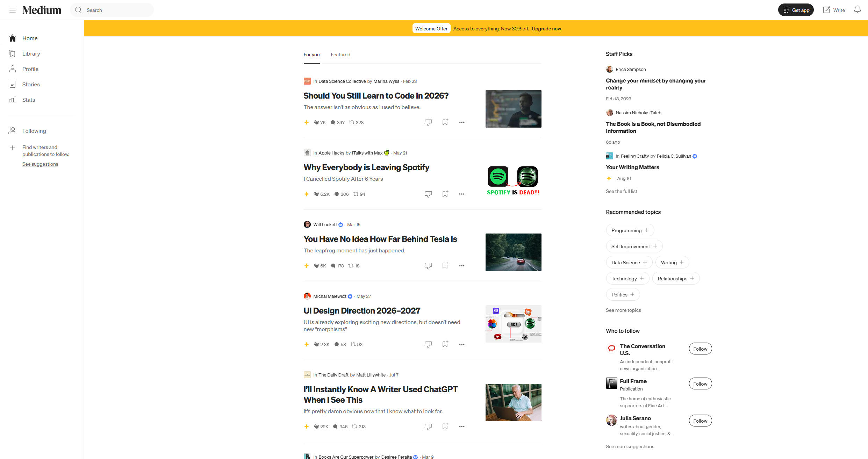This screenshot has height=459, width=868.
Task: Follow The Conversation U.S.
Action: pyautogui.click(x=700, y=349)
